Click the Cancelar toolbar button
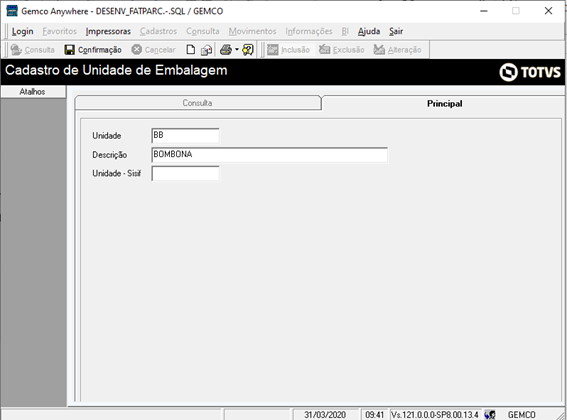Viewport: 567px width, 420px height. point(153,50)
